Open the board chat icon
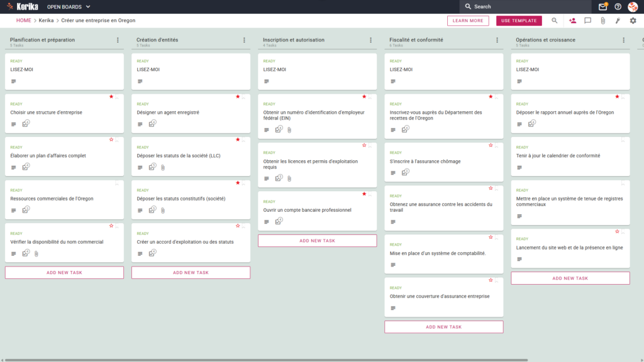 click(588, 21)
